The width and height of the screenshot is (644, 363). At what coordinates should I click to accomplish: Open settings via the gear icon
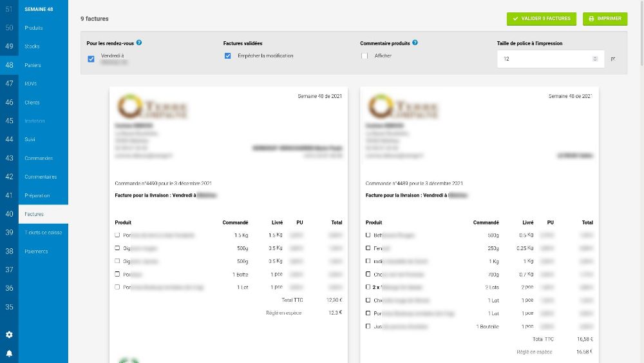pos(9,335)
